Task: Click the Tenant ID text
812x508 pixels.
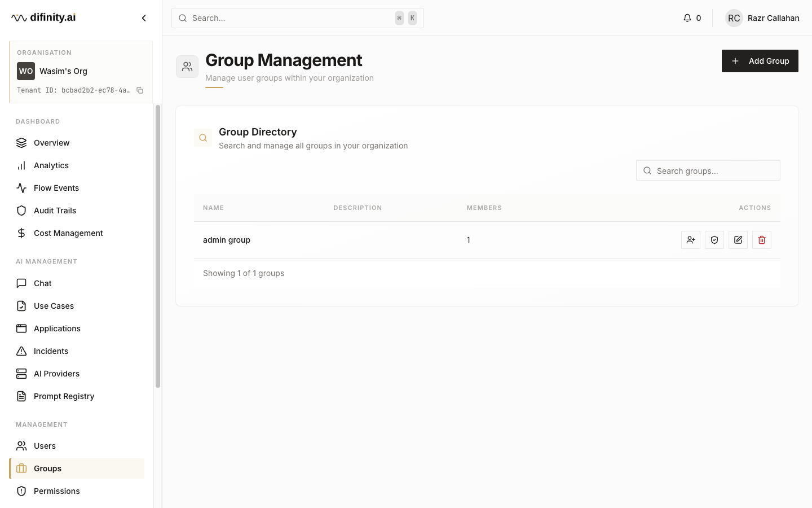Action: coord(73,90)
